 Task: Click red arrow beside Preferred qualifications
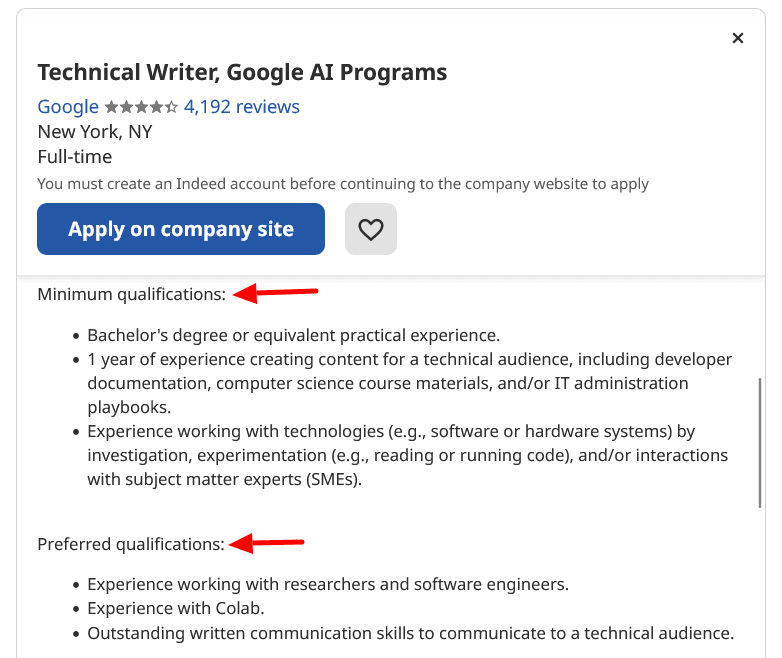click(267, 544)
